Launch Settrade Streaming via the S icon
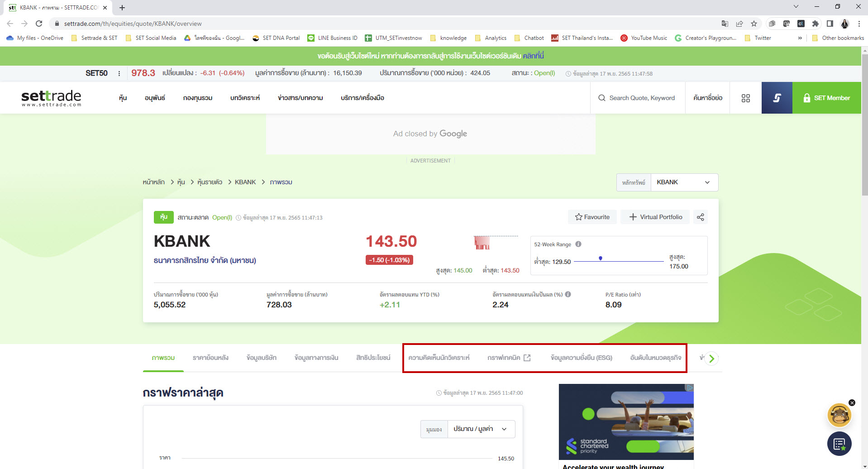The image size is (868, 469). coord(777,98)
